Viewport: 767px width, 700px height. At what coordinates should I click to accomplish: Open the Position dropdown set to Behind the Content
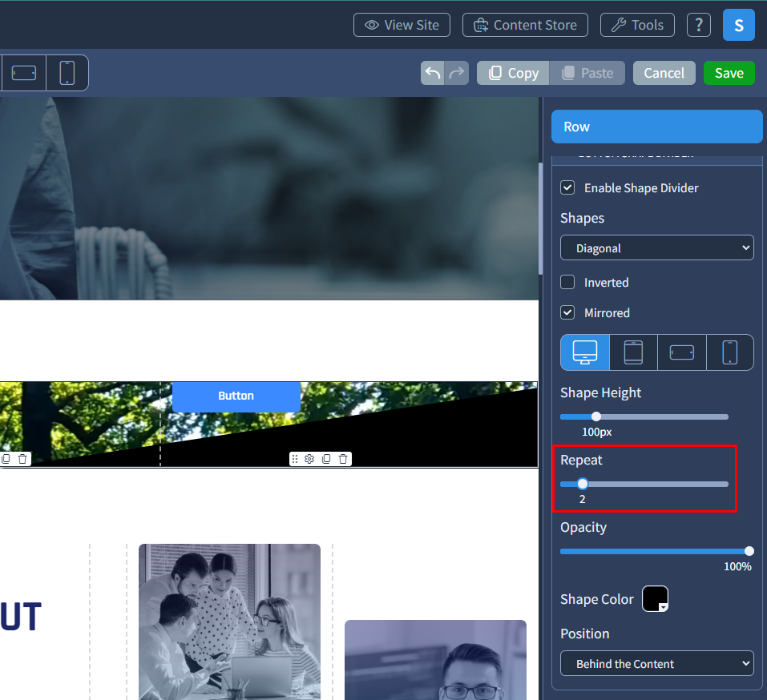[x=656, y=663]
